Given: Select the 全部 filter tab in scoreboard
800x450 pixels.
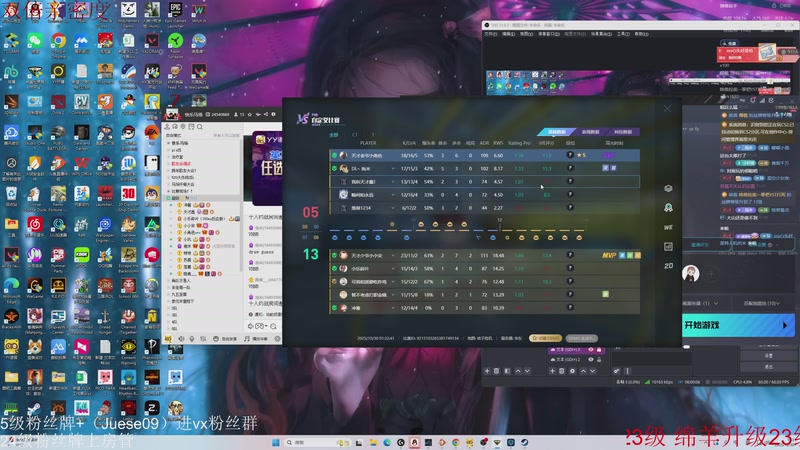Looking at the screenshot, I should pos(334,135).
